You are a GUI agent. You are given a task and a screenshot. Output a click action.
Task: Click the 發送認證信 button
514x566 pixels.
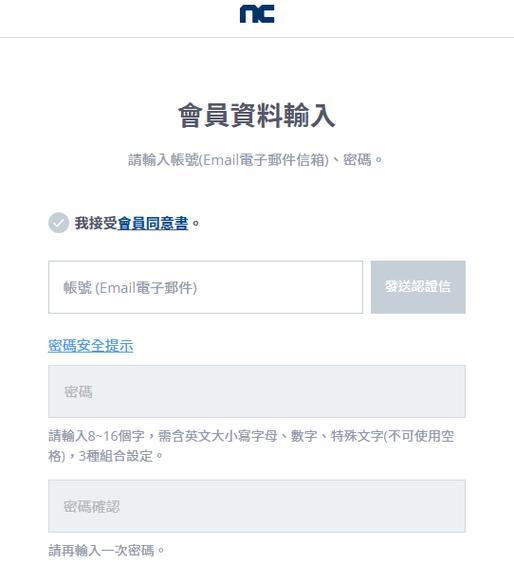pos(418,287)
